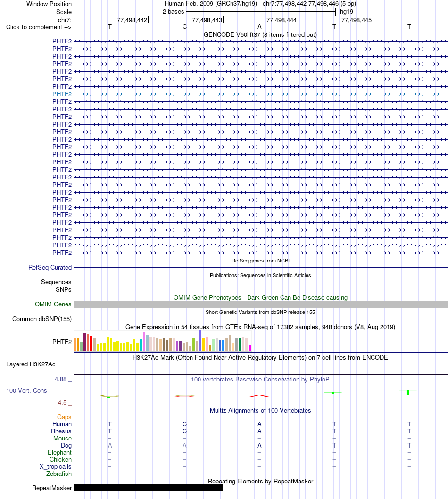448x499 pixels.
Task: Open the RefSeq Curated track label
Action: tap(50, 268)
